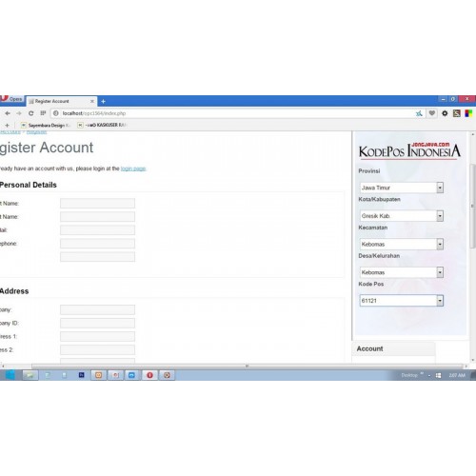
Task: Open the black gear extension icon
Action: pyautogui.click(x=445, y=113)
